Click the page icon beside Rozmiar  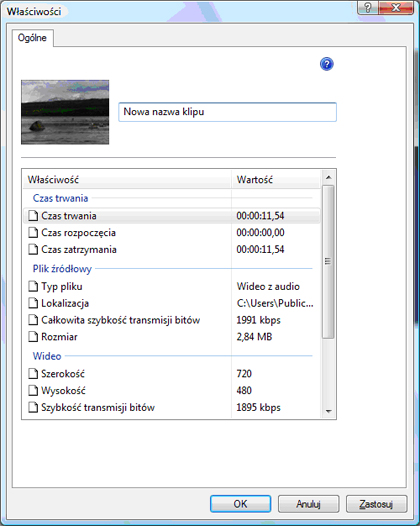33,337
